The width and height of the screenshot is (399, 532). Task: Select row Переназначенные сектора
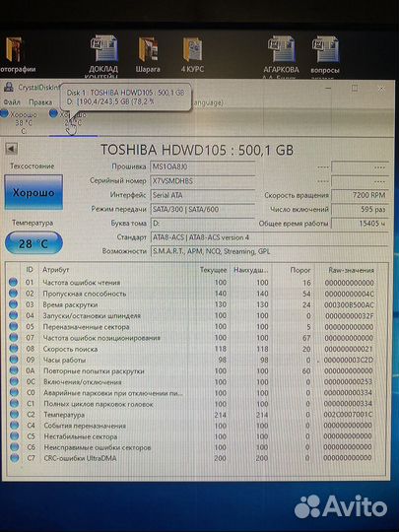pyautogui.click(x=192, y=327)
